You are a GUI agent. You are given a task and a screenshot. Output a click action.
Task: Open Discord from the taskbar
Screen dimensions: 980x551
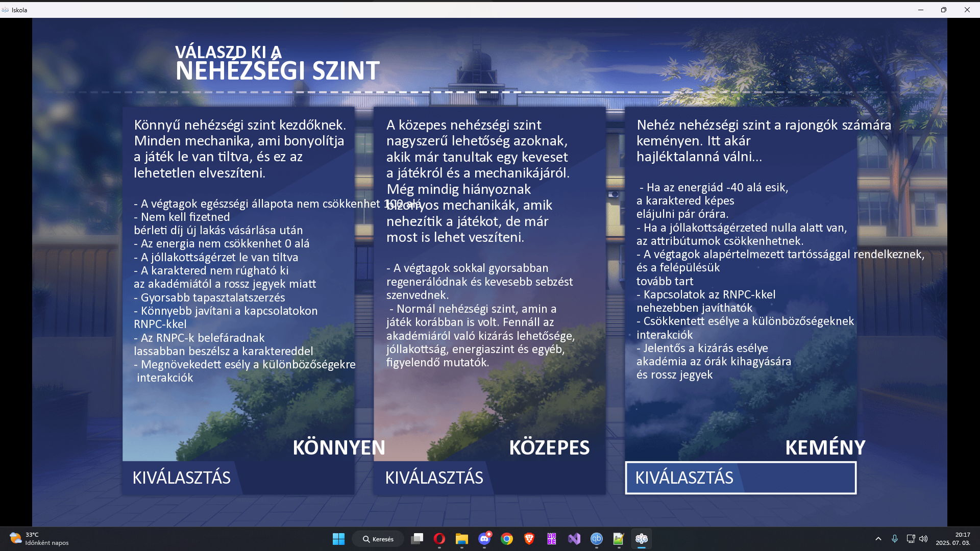[x=484, y=539]
